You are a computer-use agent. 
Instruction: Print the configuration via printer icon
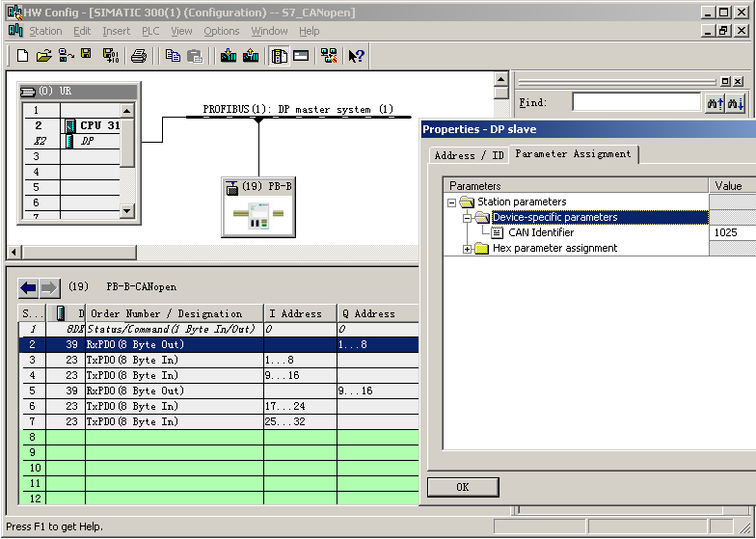point(138,56)
